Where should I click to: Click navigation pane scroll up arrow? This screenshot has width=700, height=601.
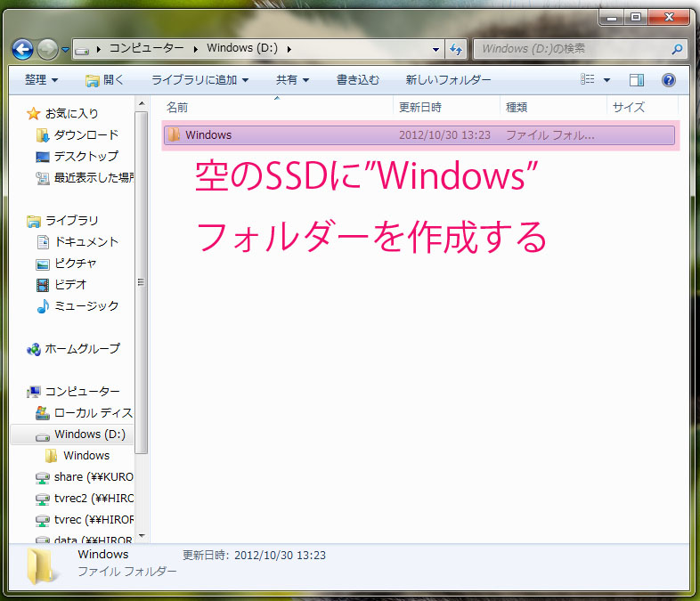pyautogui.click(x=142, y=104)
